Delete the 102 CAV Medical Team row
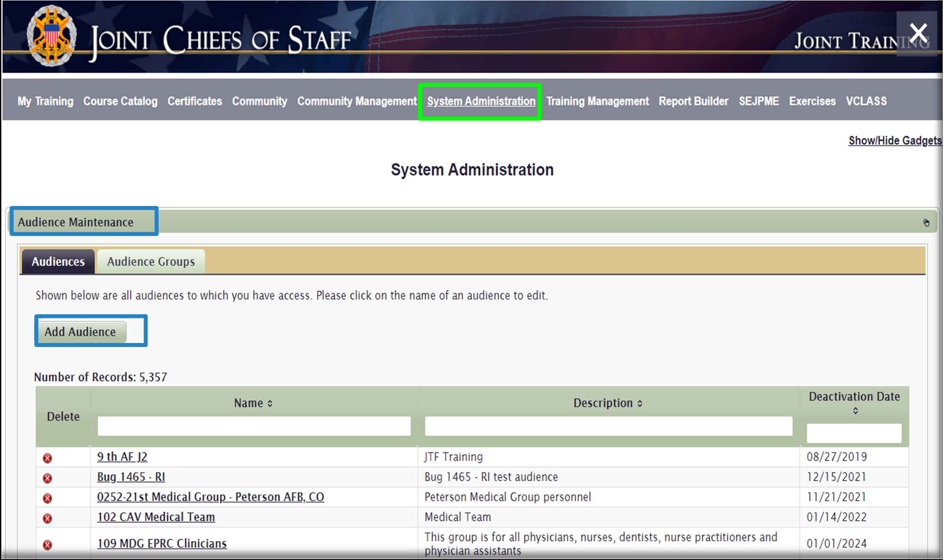Viewport: 943px width, 560px height. (x=47, y=518)
